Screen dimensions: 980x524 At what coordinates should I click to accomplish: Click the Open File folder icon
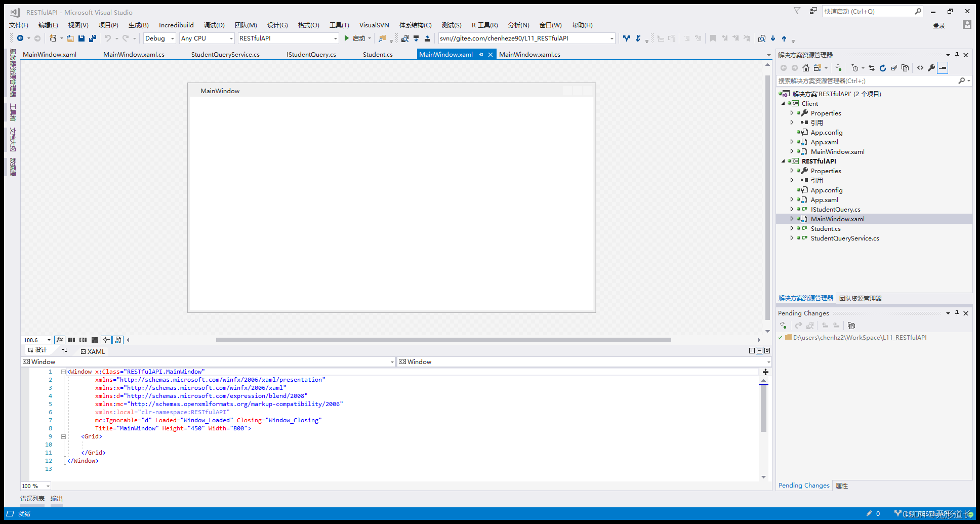pyautogui.click(x=70, y=38)
